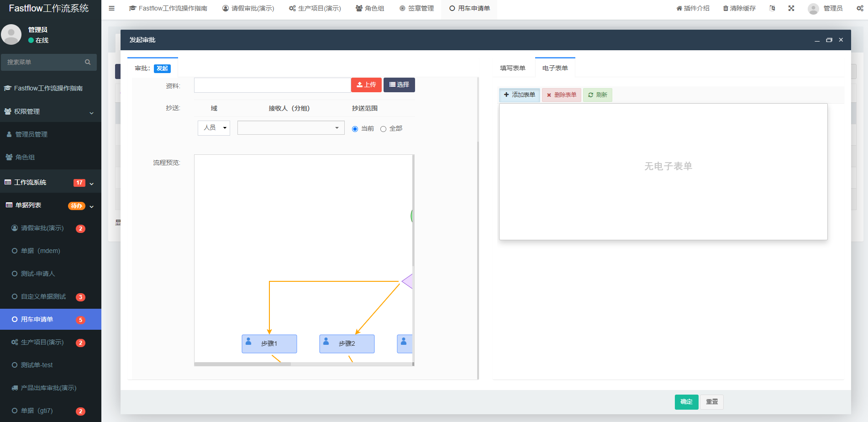The height and width of the screenshot is (422, 868).
Task: Maximize the 发起审批 dialog
Action: (x=829, y=40)
